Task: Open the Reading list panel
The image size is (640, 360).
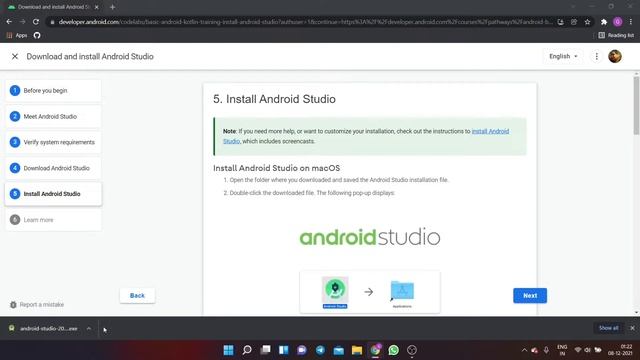Action: coord(616,36)
